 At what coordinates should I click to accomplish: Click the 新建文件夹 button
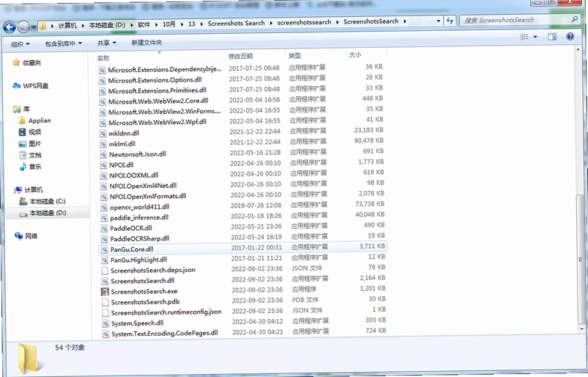(146, 43)
